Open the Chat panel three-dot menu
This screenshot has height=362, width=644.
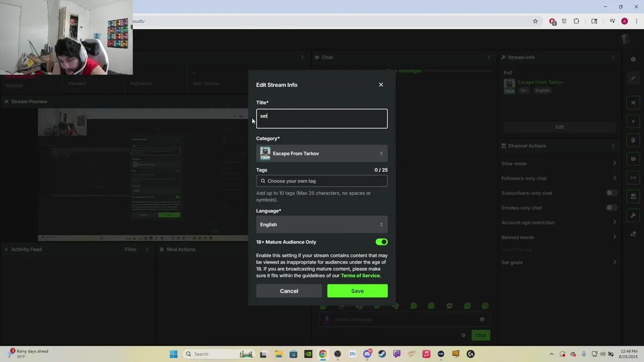click(x=489, y=57)
